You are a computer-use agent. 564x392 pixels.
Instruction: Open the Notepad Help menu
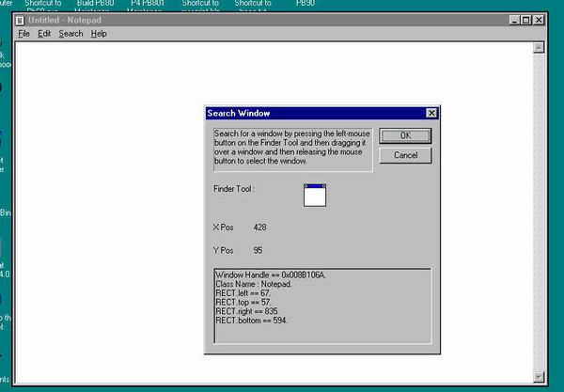point(99,34)
